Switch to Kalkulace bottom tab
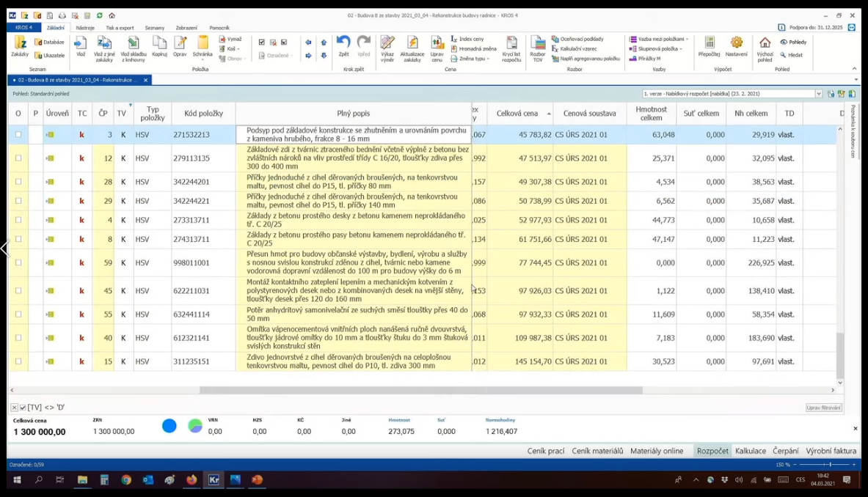868x497 pixels. (x=750, y=451)
